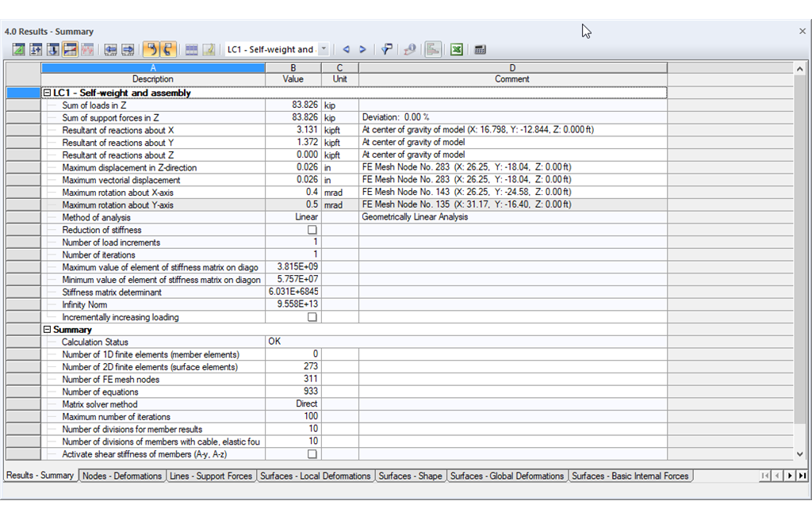Collapse the LC1 Self-weight and assembly group
This screenshot has width=812, height=520.
[x=47, y=93]
